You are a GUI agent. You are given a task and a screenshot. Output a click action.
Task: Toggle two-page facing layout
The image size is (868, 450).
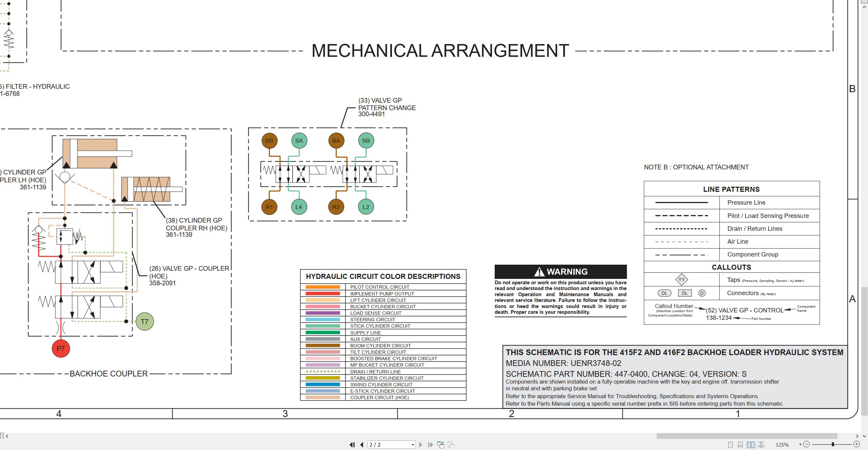[751, 445]
